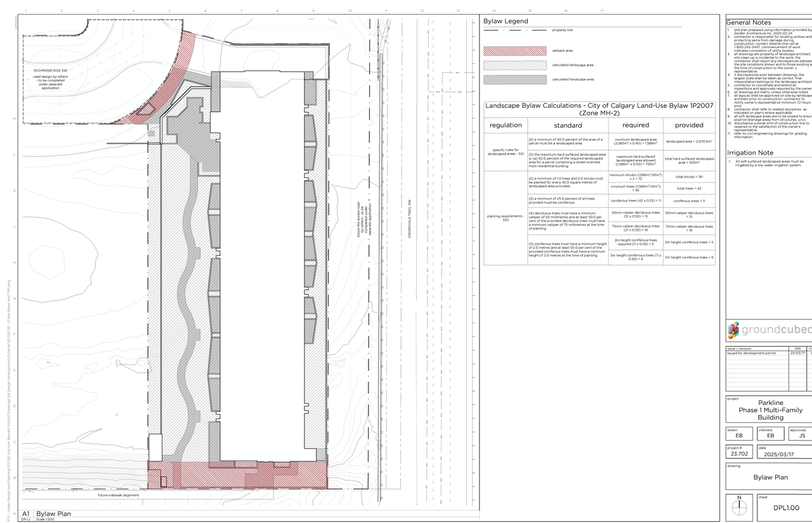
Task: Click 'Bylaw Plan' in the drawing title block
Action: tap(770, 477)
